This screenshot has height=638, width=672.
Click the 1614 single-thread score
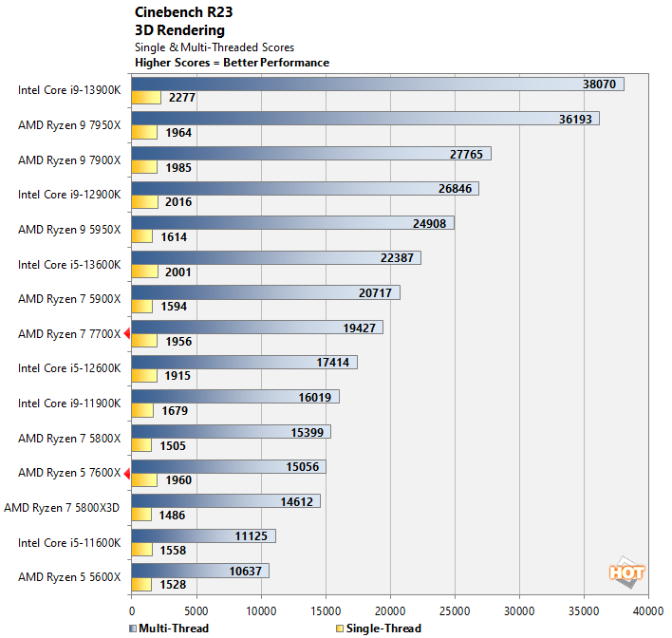(x=174, y=237)
